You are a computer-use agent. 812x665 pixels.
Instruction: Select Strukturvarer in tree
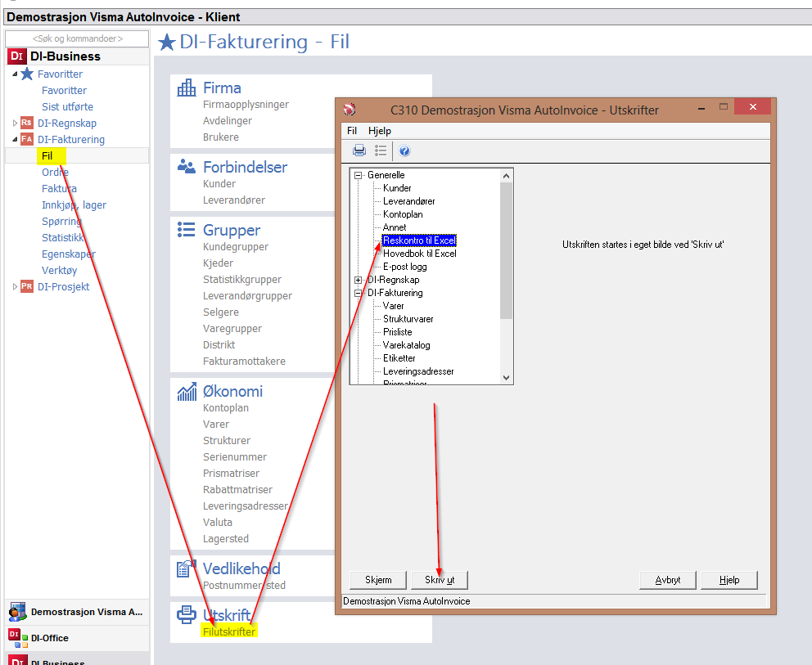pyautogui.click(x=408, y=319)
